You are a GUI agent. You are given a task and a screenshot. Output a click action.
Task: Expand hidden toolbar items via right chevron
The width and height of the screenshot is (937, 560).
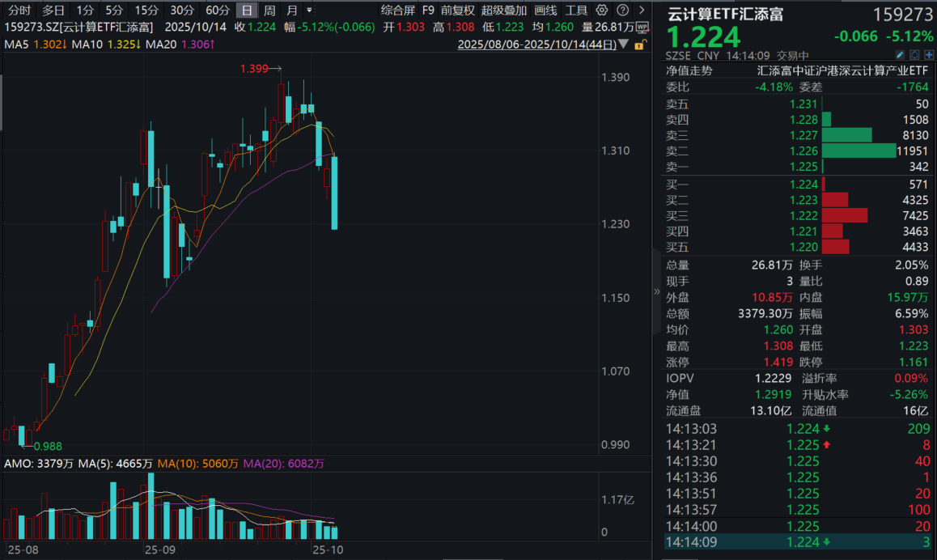[641, 11]
